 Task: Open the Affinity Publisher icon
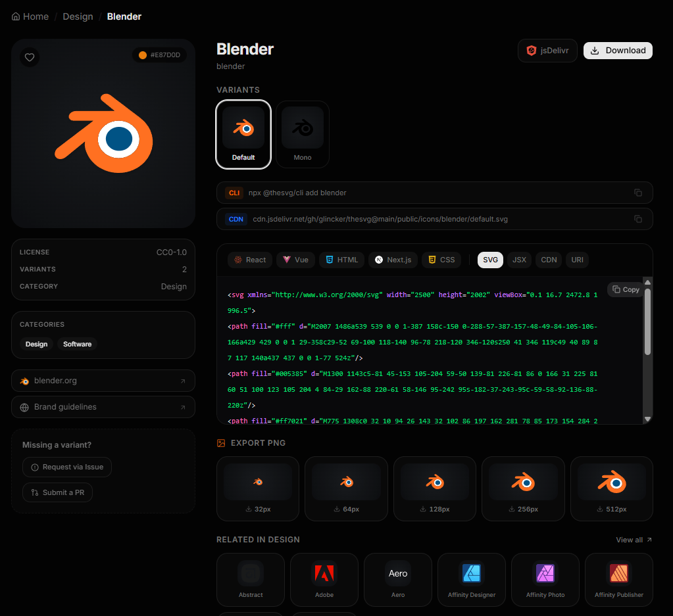[x=619, y=579]
